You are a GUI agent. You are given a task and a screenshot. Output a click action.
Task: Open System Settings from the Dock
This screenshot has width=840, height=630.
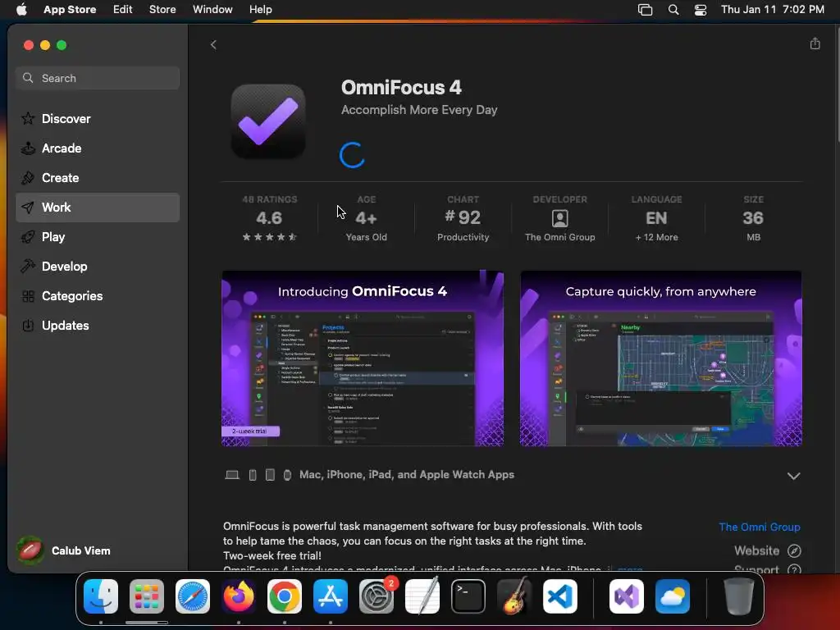[377, 596]
